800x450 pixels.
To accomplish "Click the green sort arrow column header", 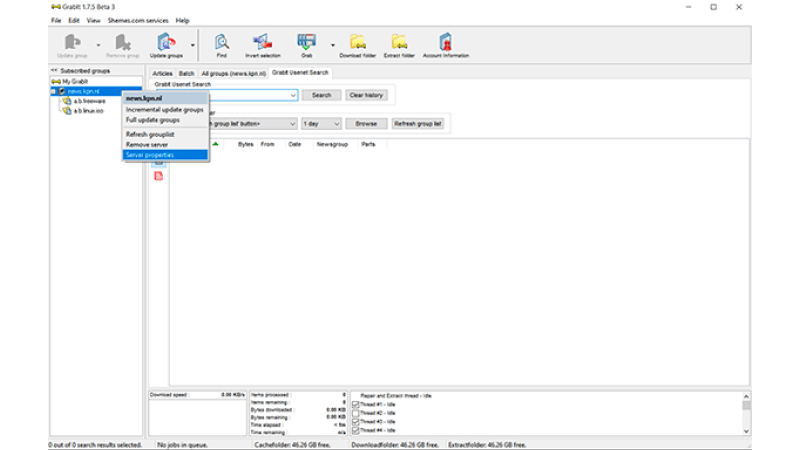I will tap(215, 144).
